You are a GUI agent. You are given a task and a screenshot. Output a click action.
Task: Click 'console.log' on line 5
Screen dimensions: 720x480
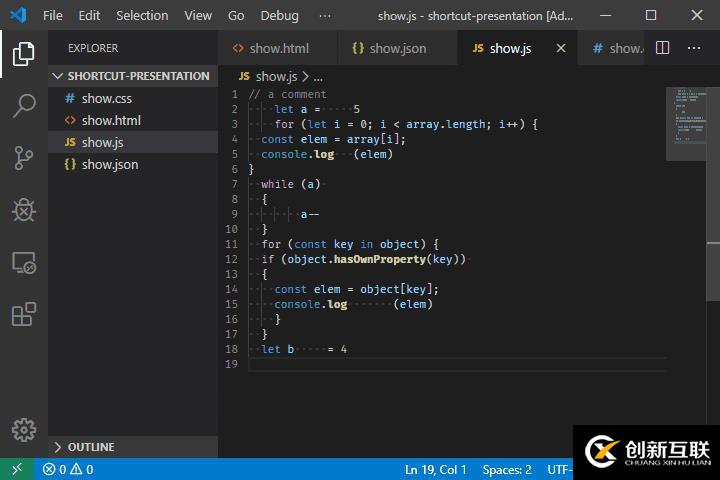coord(297,154)
